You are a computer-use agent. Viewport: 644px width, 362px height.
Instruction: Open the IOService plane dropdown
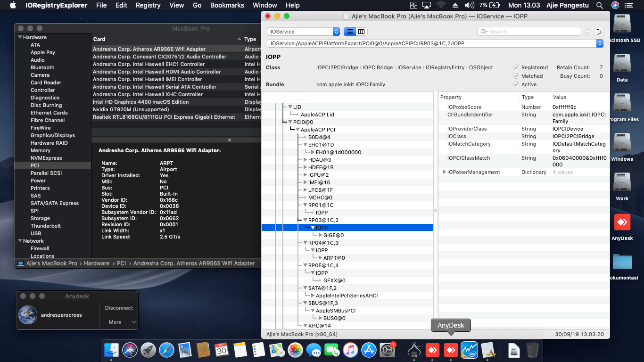tap(303, 32)
